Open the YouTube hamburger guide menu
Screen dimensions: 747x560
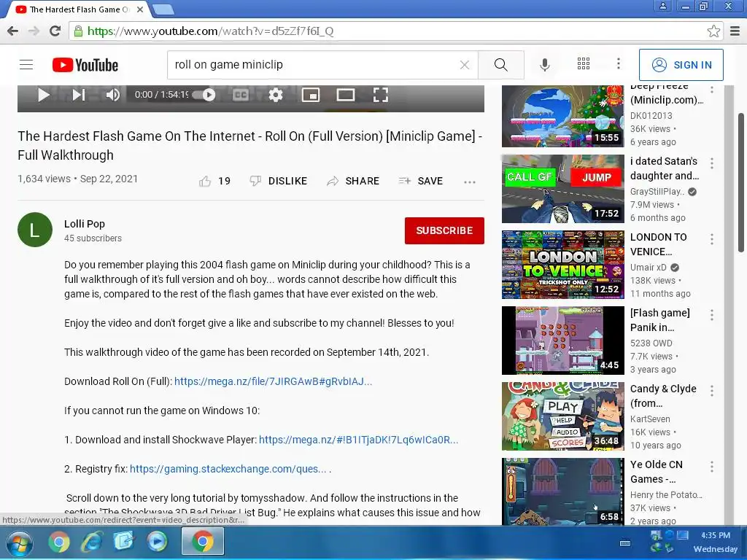coord(26,64)
